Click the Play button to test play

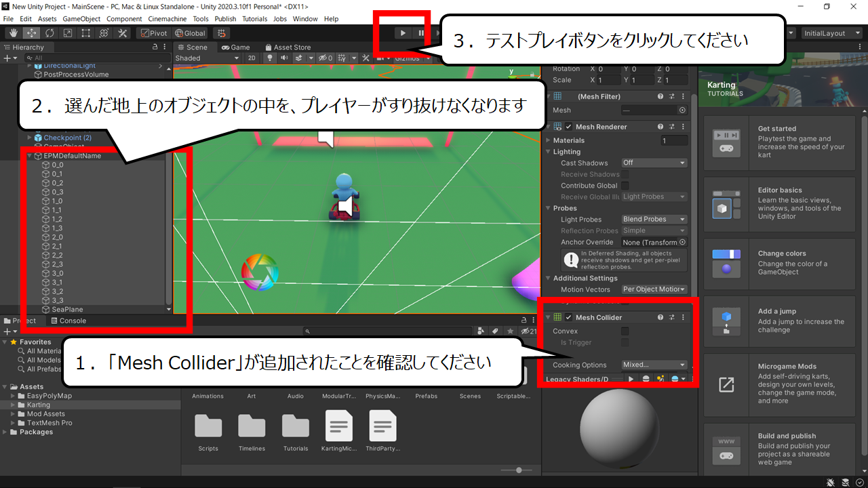pos(403,33)
